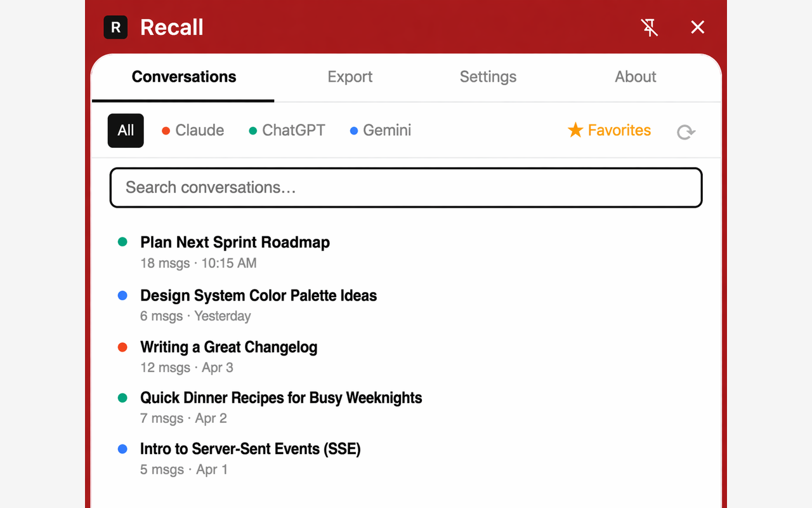Click the green dot beside Plan Next Sprint Roadmap
Viewport: 812px width, 508px height.
pyautogui.click(x=123, y=241)
